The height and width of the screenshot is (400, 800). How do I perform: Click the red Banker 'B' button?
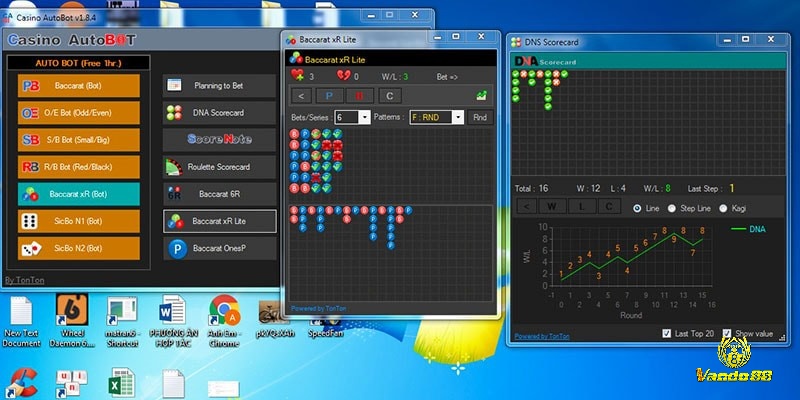pyautogui.click(x=360, y=96)
